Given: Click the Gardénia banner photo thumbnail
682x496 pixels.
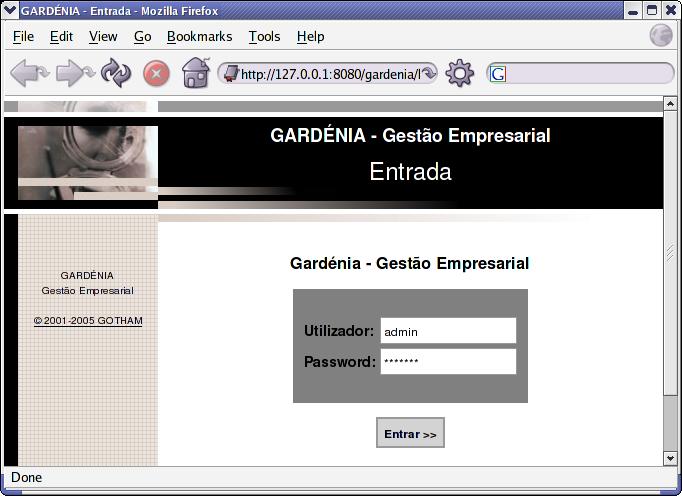Looking at the screenshot, I should pyautogui.click(x=88, y=163).
